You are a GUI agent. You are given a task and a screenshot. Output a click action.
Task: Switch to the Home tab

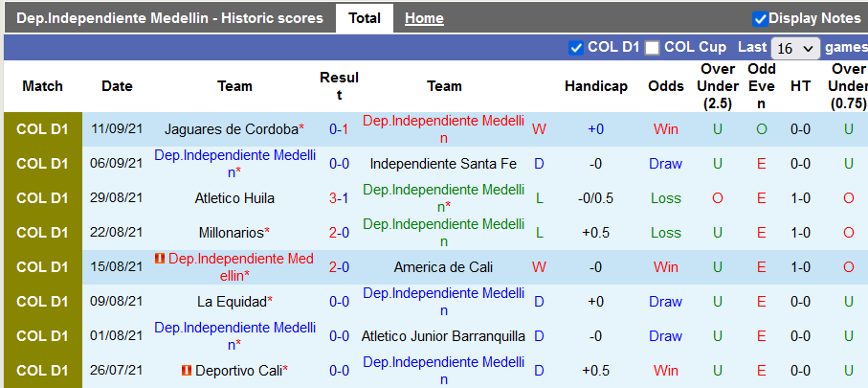424,18
